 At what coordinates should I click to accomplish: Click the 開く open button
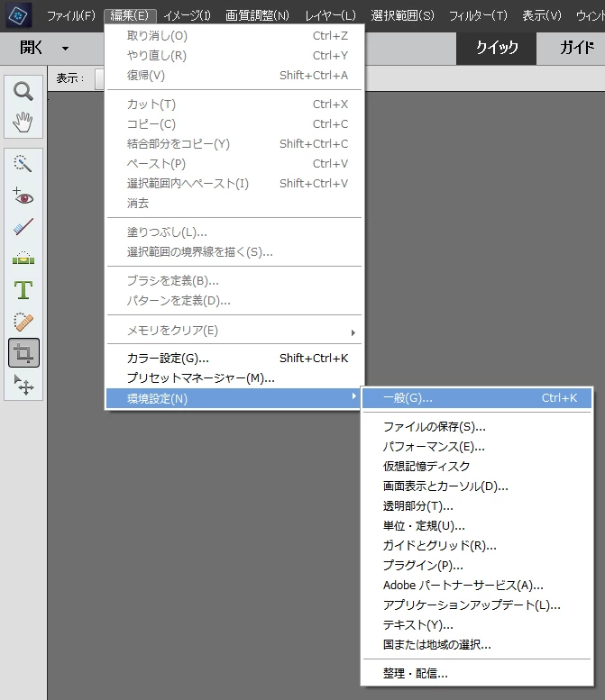pos(32,48)
